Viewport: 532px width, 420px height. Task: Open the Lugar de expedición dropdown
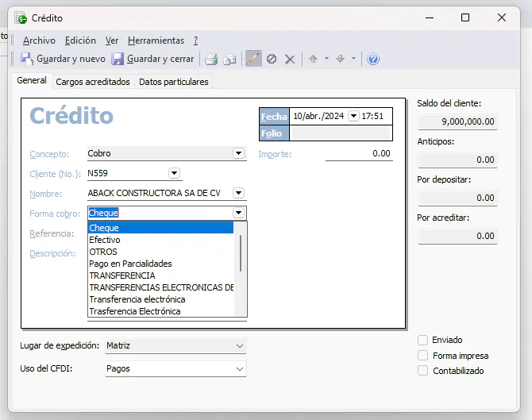tap(239, 346)
